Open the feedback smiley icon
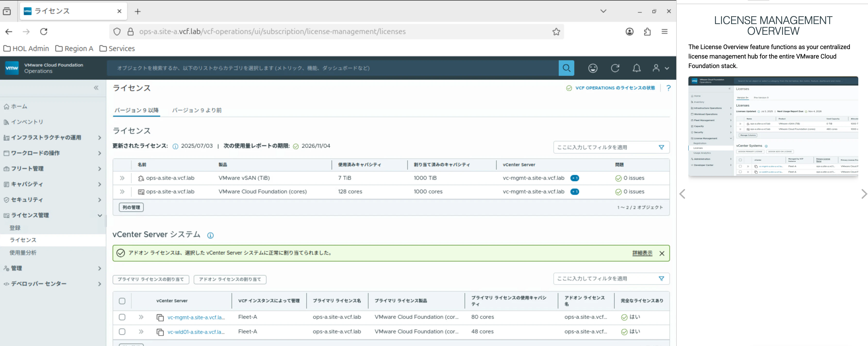 [x=593, y=68]
